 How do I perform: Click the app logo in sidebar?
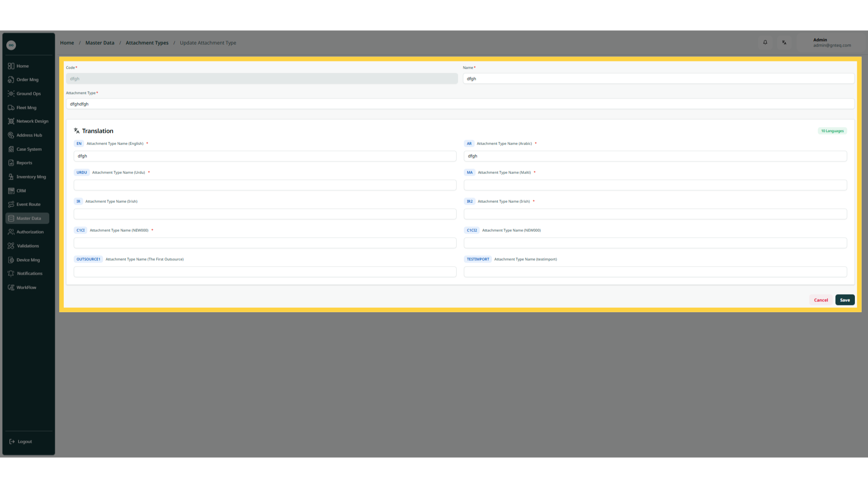coord(11,45)
